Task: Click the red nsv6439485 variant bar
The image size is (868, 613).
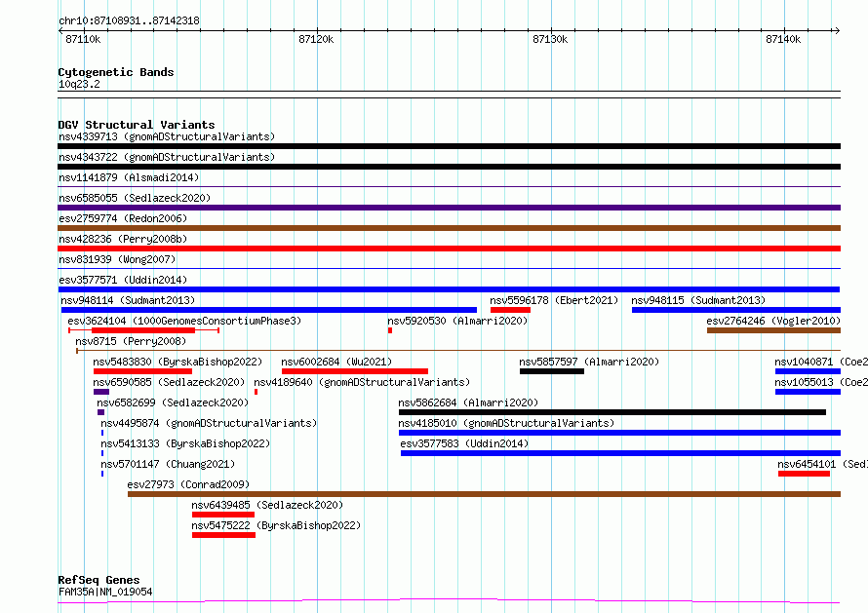Action: tap(223, 515)
